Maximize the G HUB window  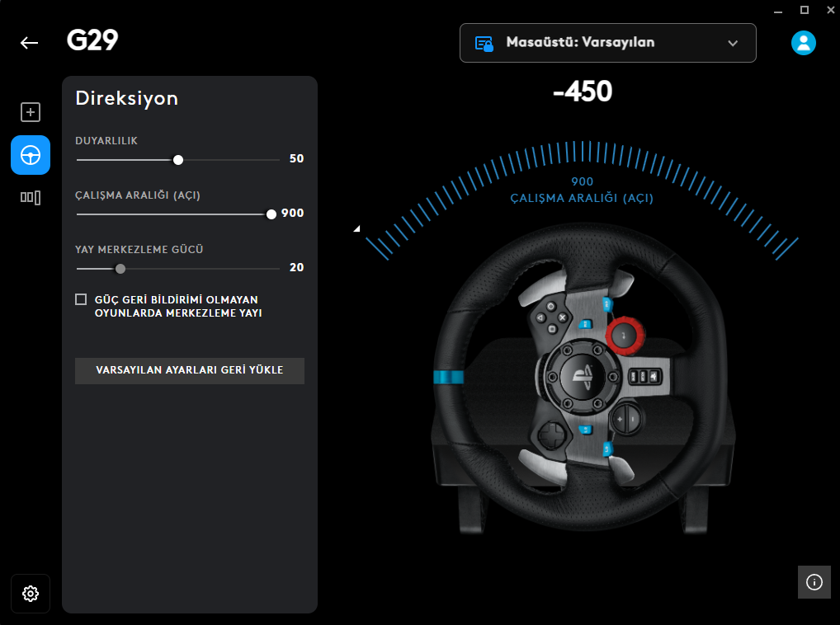pyautogui.click(x=805, y=10)
